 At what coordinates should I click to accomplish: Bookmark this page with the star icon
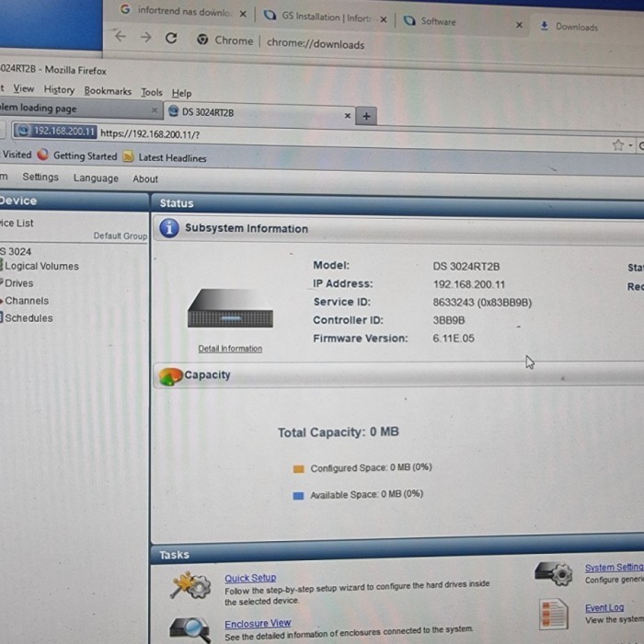point(618,144)
